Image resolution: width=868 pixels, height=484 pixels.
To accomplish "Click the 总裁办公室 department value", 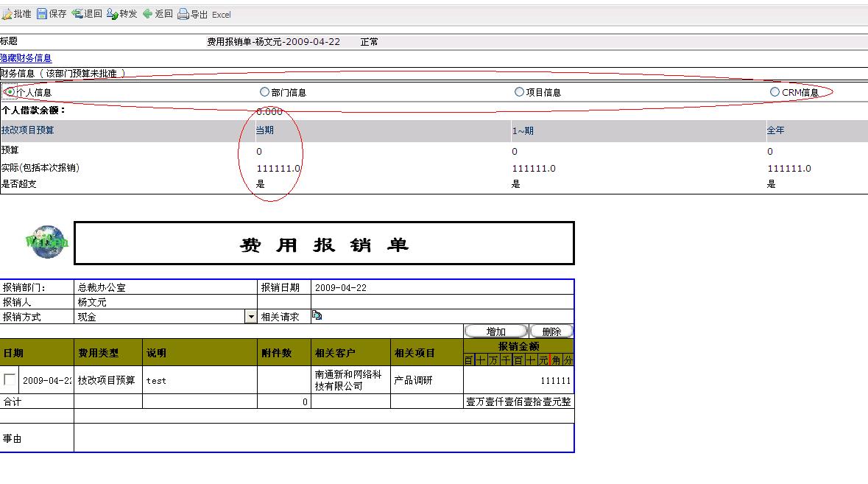I will click(102, 287).
